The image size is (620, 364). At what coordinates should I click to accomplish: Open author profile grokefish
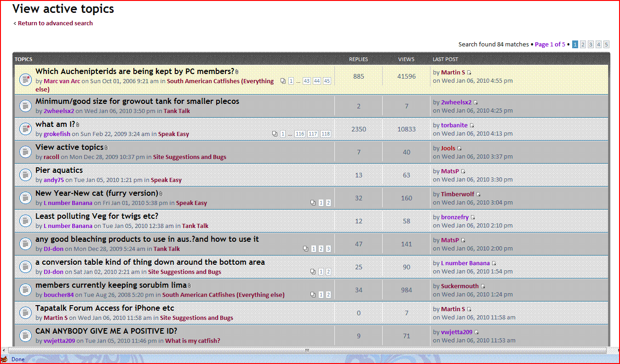57,134
